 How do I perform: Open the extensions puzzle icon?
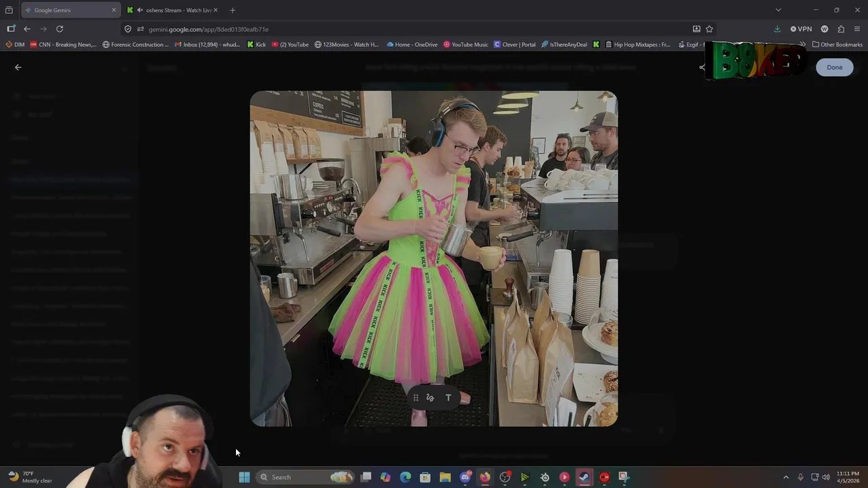(x=841, y=29)
